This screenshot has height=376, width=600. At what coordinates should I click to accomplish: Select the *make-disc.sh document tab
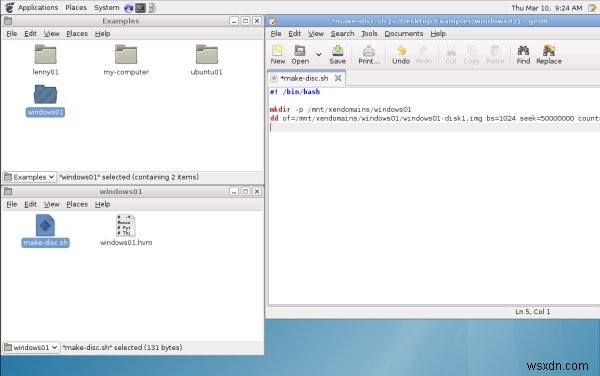tap(304, 78)
